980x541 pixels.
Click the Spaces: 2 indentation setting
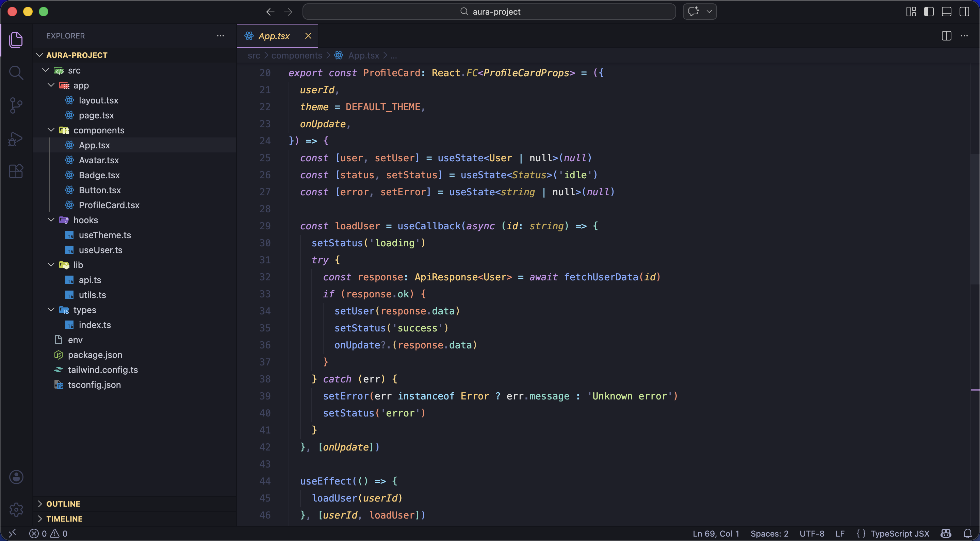769,534
